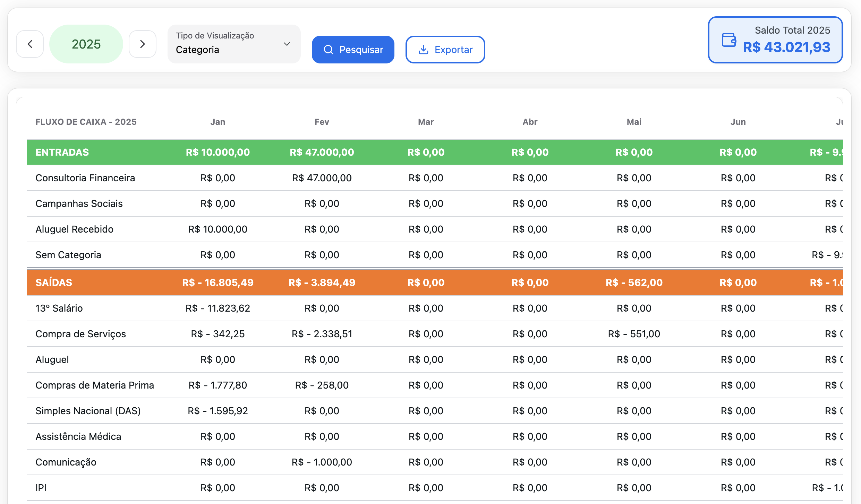This screenshot has width=861, height=504.
Task: Click the Fev column header
Action: (x=322, y=122)
